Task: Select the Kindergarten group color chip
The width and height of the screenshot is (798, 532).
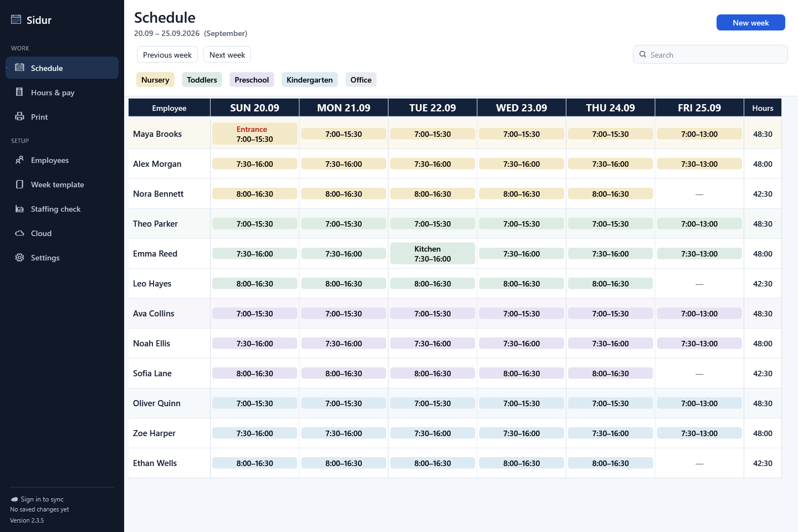Action: tap(310, 80)
